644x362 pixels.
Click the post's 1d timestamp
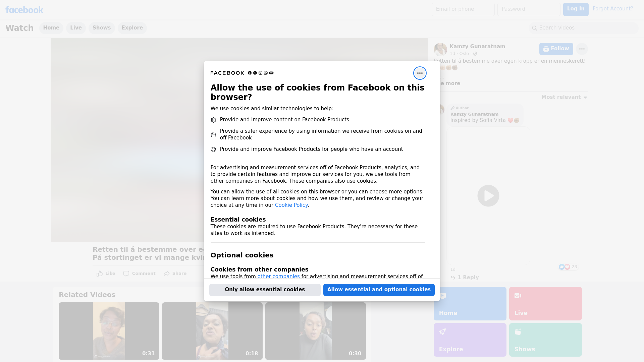[452, 54]
